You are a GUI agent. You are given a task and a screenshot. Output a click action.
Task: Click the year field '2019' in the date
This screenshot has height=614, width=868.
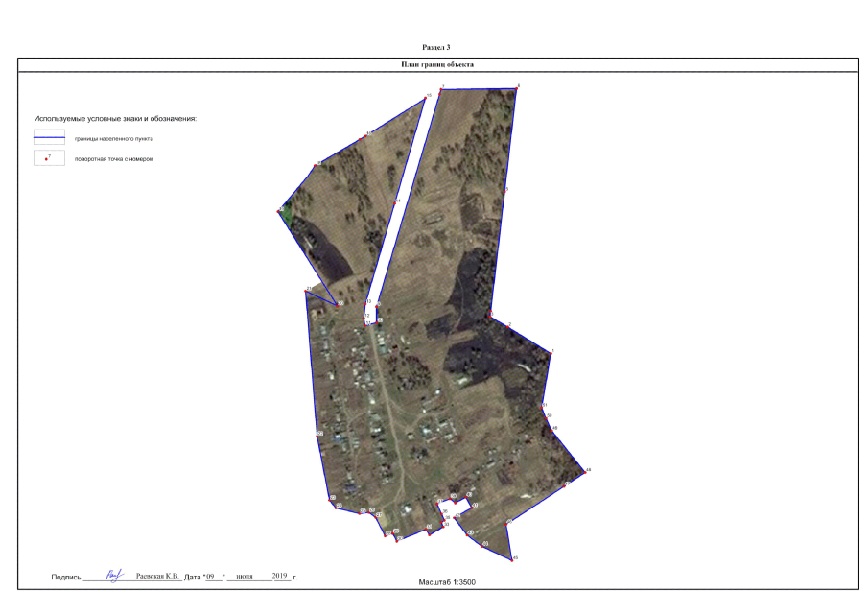click(282, 577)
